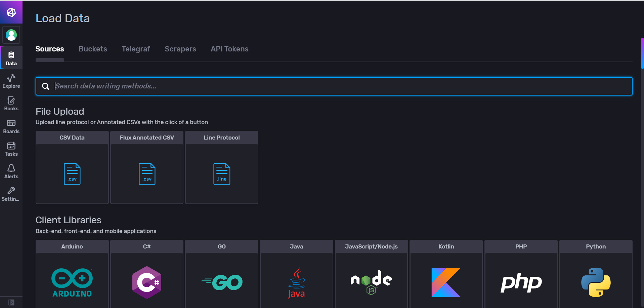Screen dimensions: 644x308
Task: Click the Python card header
Action: point(596,246)
